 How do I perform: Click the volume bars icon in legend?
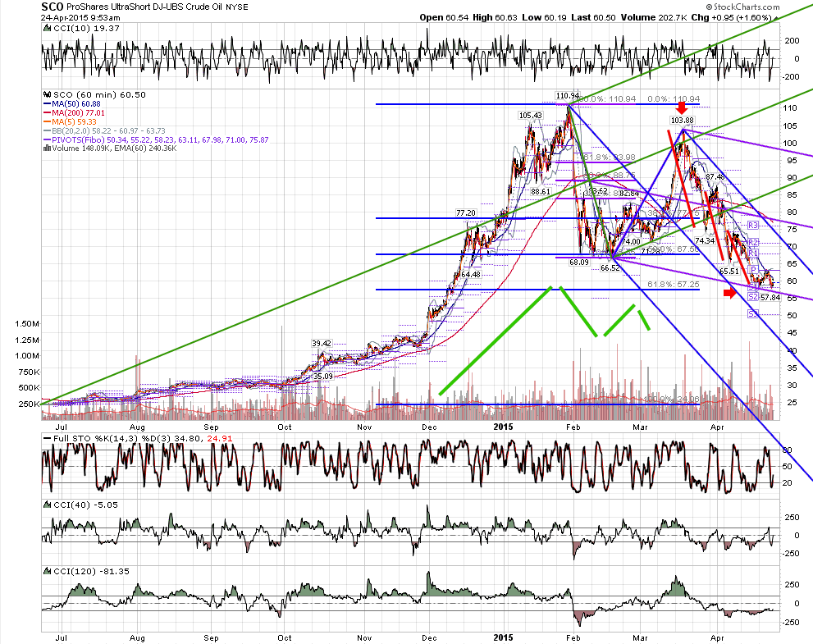point(48,148)
